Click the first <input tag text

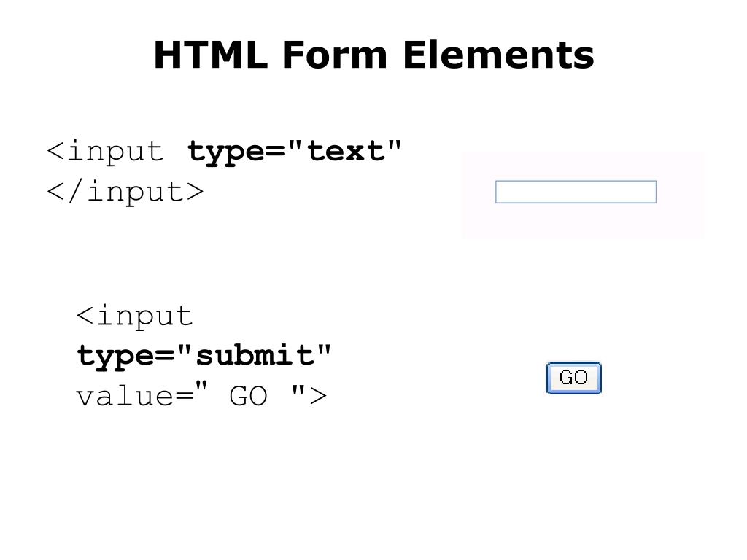105,152
